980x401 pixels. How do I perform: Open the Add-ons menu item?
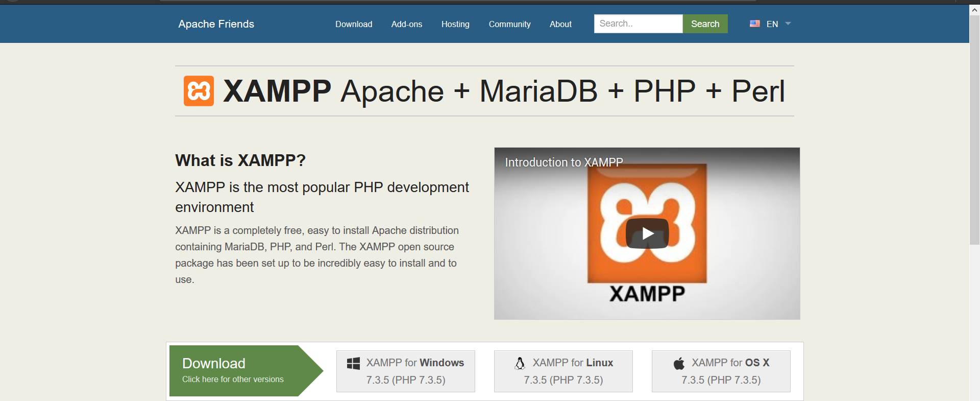tap(406, 24)
